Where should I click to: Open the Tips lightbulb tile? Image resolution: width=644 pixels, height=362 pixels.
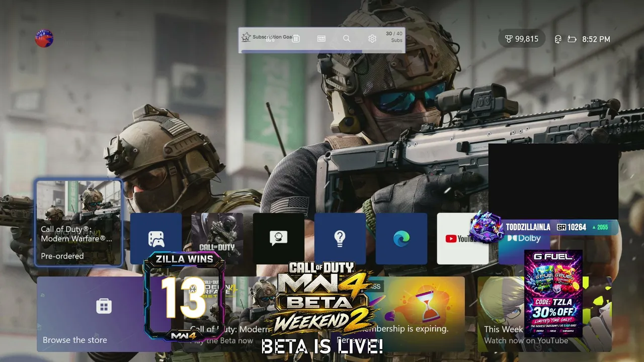[x=340, y=239]
